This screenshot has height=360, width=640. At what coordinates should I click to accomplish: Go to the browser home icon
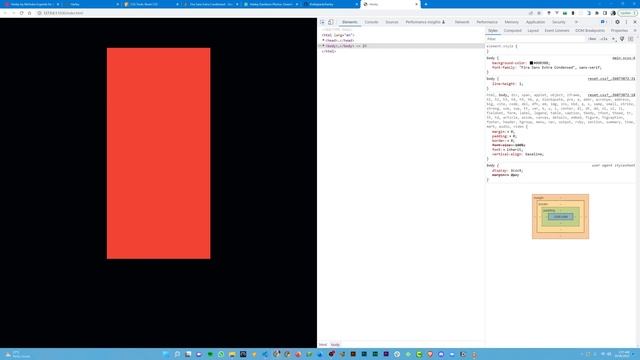point(29,13)
